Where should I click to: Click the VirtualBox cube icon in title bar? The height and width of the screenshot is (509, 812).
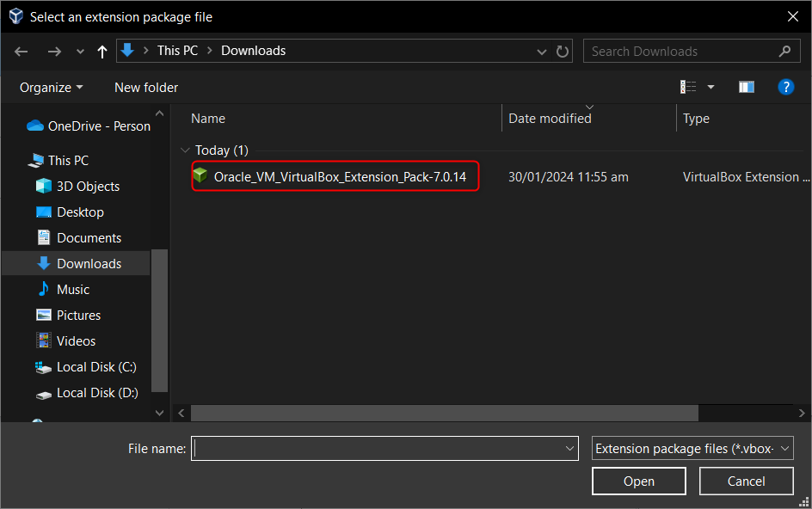(x=16, y=16)
